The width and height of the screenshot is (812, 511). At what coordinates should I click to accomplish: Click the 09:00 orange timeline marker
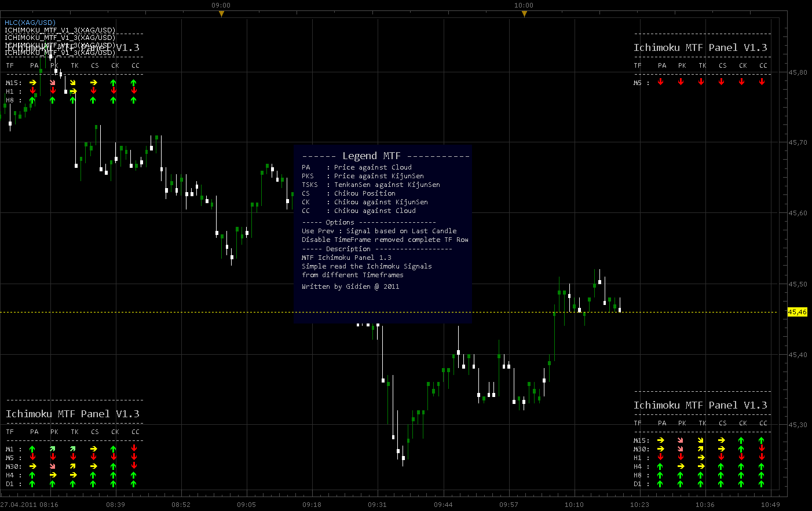[x=221, y=13]
